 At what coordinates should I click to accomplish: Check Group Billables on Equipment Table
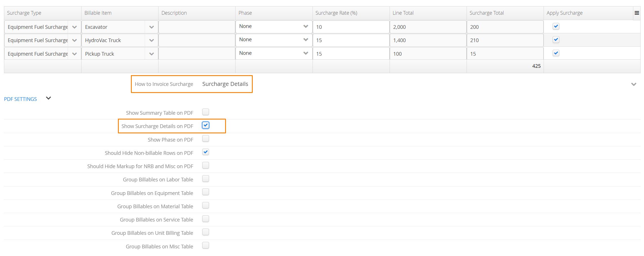(206, 192)
